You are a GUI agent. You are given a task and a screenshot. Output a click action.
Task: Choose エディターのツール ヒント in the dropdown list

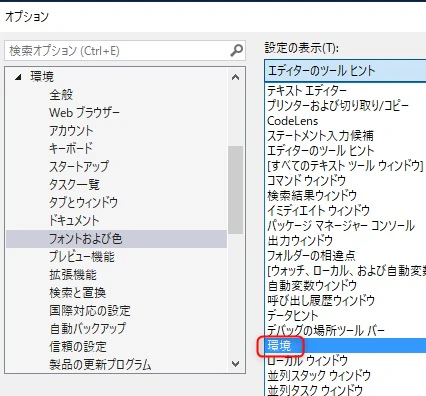click(x=346, y=150)
